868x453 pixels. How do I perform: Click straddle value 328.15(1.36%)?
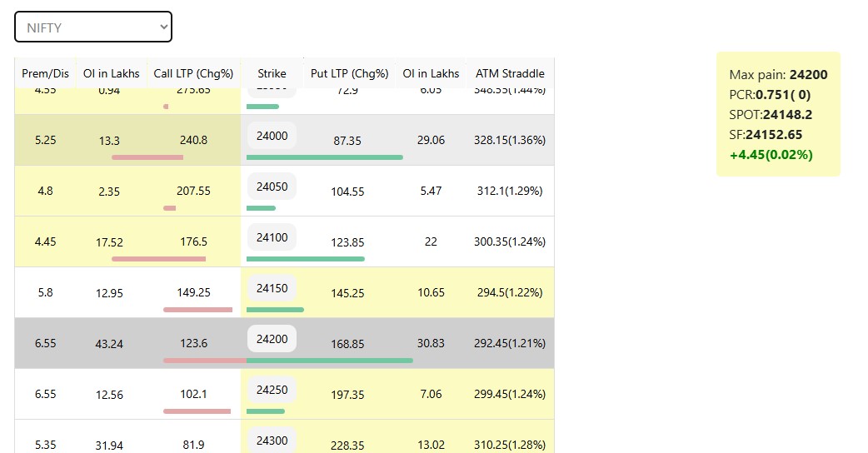(510, 140)
